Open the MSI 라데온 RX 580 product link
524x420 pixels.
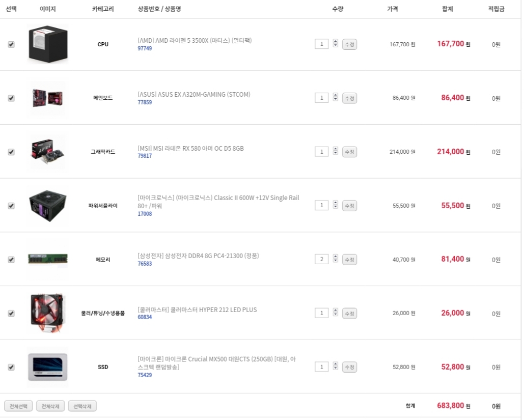pos(191,148)
